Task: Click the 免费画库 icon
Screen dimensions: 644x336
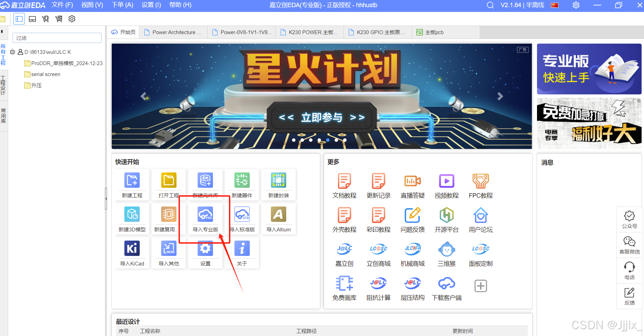Action: coord(344,283)
